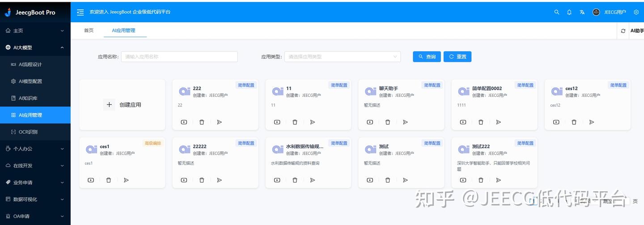Viewport: 644px width, 225px height.
Task: Delete the 222 app card
Action: (202, 122)
